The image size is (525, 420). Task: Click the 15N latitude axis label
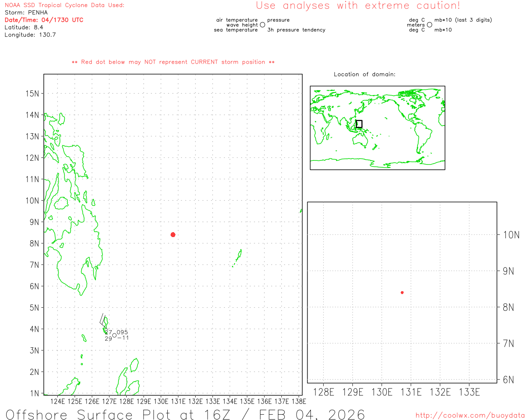[32, 94]
